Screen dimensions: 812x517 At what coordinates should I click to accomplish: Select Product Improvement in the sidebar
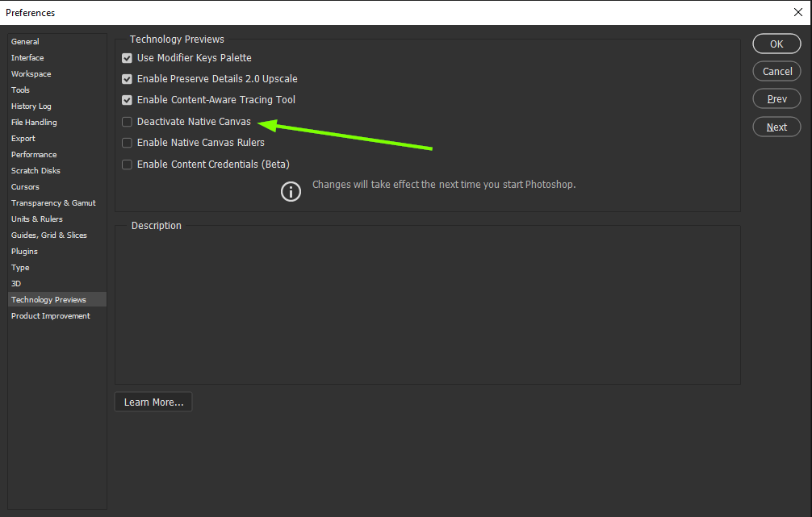(50, 315)
